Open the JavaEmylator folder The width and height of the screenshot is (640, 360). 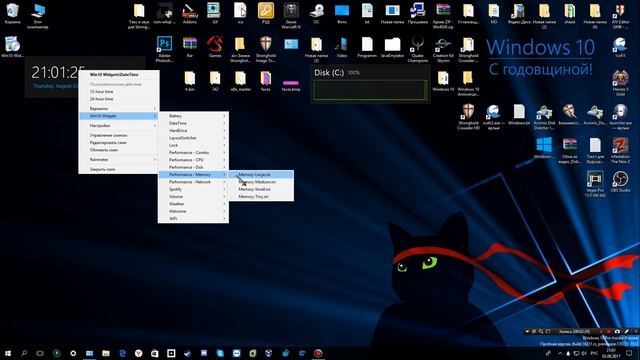[x=392, y=47]
